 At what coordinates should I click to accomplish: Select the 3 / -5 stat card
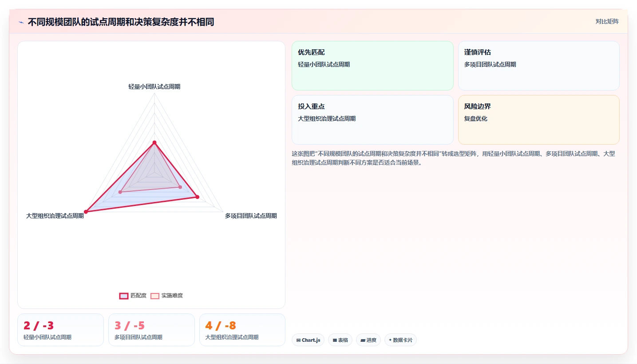151,330
